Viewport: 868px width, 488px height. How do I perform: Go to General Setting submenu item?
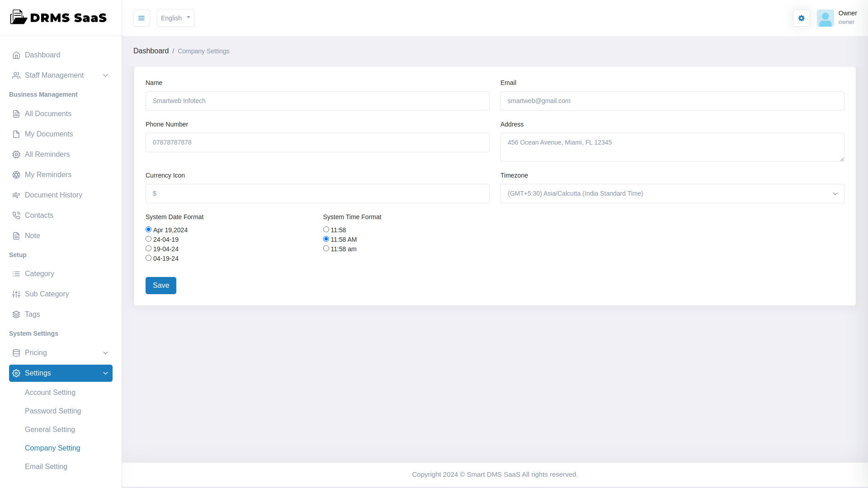tap(50, 430)
